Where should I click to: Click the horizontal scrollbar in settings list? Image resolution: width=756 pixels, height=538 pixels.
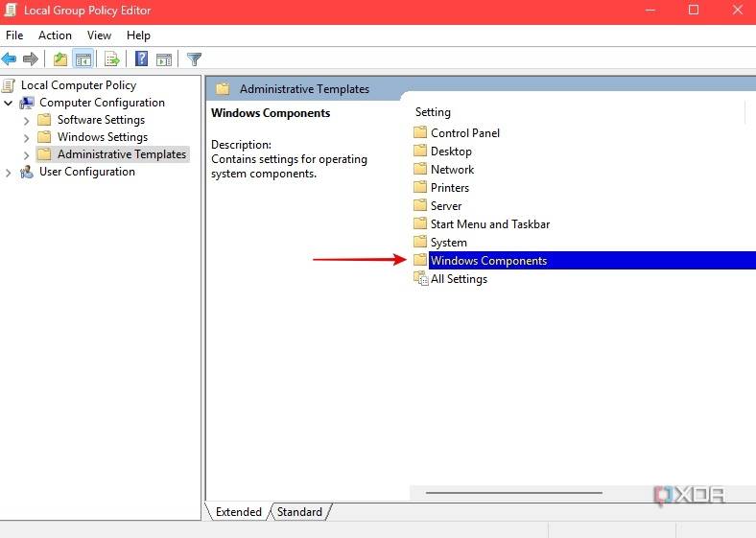pos(513,493)
